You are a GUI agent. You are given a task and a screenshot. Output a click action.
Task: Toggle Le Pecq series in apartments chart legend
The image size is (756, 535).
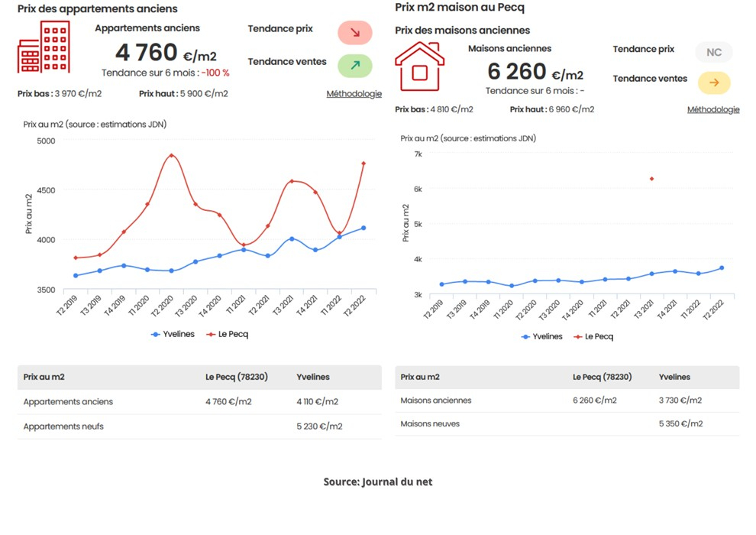tap(228, 334)
